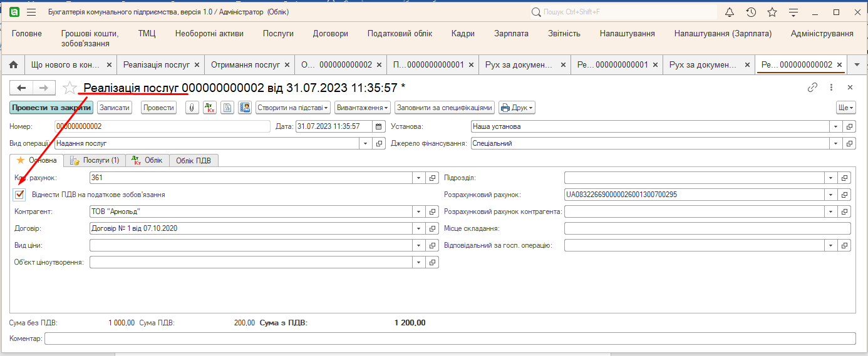Open the Дт/Кт postings icon in toolbar

click(210, 108)
